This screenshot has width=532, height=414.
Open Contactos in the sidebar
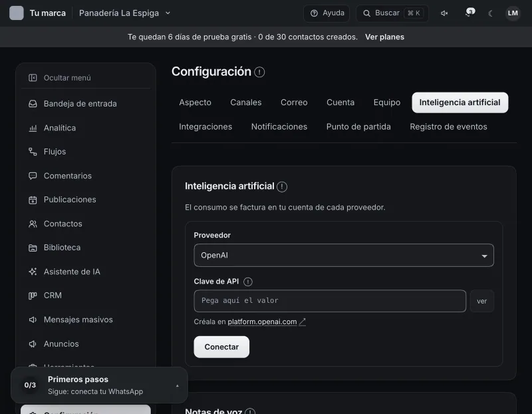coord(63,224)
